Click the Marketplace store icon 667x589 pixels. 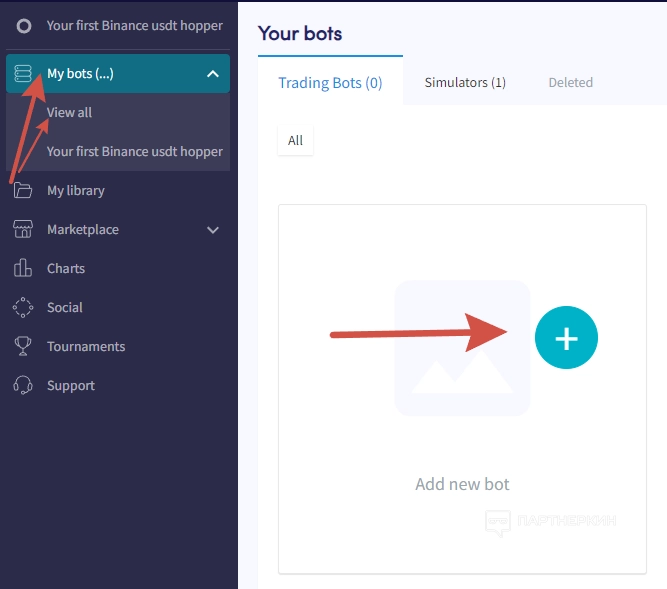pos(23,229)
